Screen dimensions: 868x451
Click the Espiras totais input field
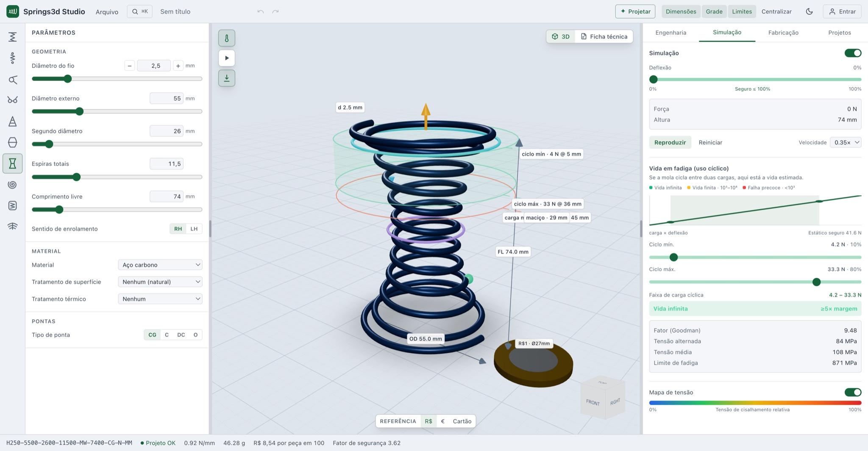point(167,164)
